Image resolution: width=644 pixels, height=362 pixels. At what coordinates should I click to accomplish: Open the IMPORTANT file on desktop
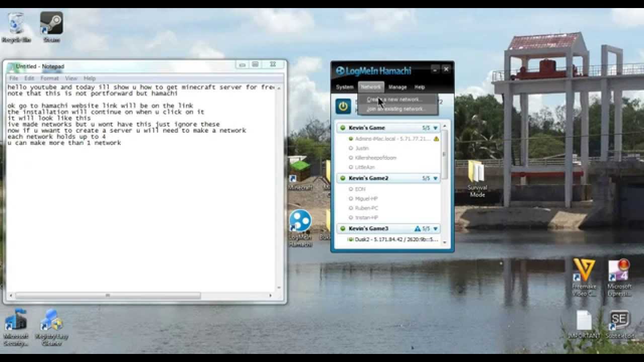(584, 324)
